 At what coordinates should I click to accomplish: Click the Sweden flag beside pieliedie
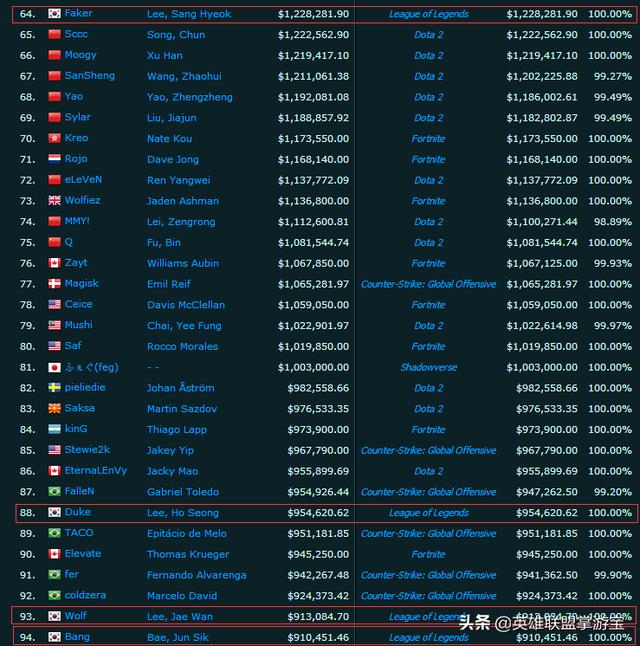(54, 387)
